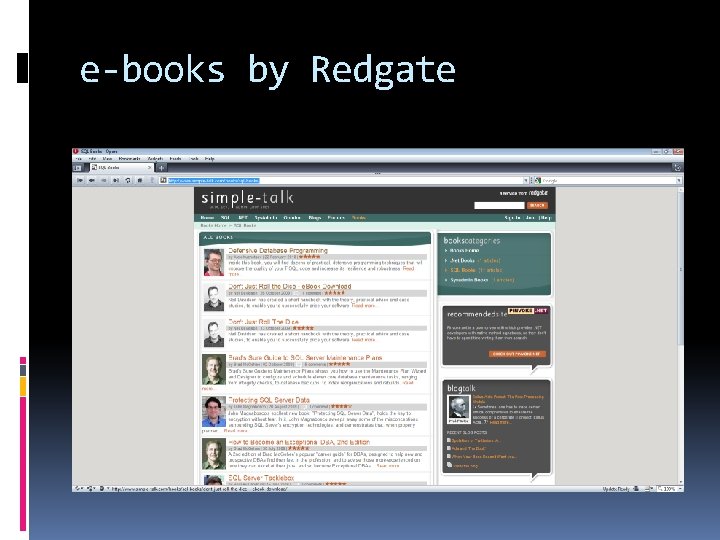Go back with the Back arrow
Viewport: 720px width, 540px height.
click(x=92, y=180)
